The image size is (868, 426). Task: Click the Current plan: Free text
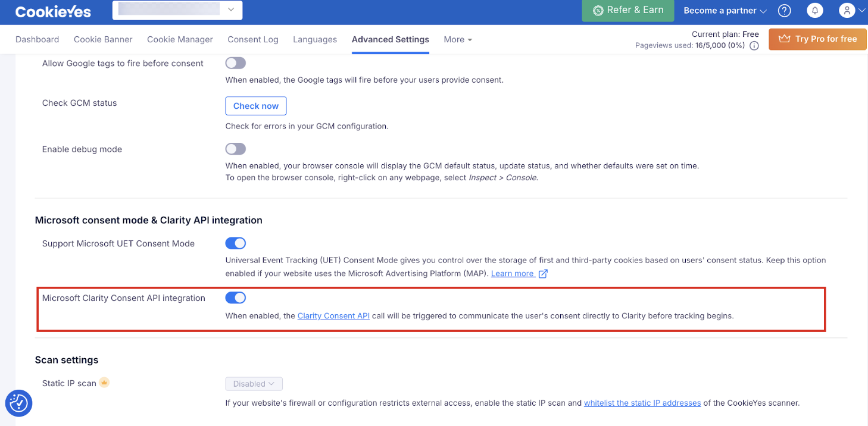[725, 34]
